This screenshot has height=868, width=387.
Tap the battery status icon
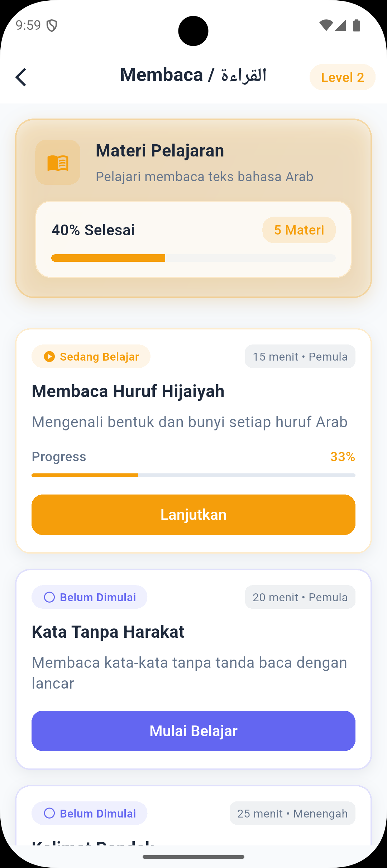357,25
